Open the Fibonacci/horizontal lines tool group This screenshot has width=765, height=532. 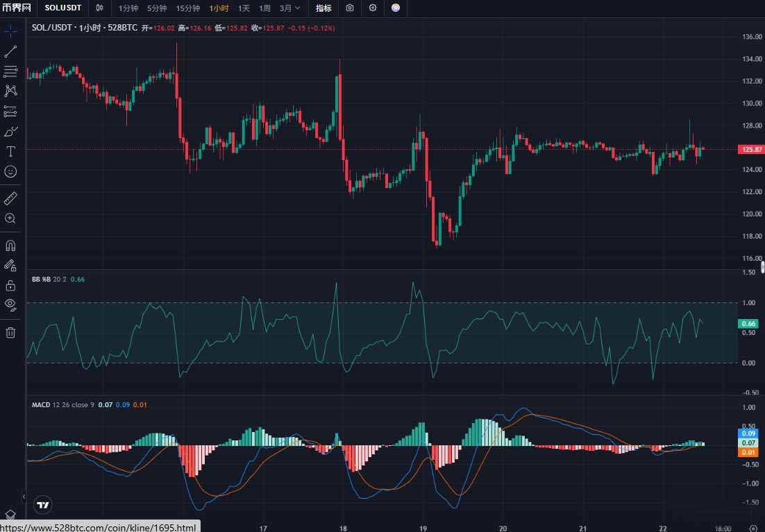click(10, 71)
